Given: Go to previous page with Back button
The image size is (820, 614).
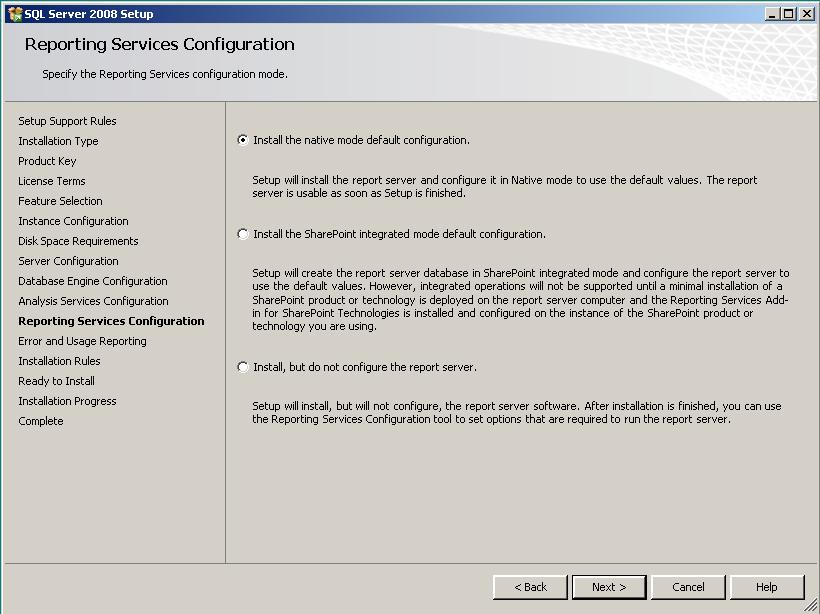Looking at the screenshot, I should [x=530, y=587].
